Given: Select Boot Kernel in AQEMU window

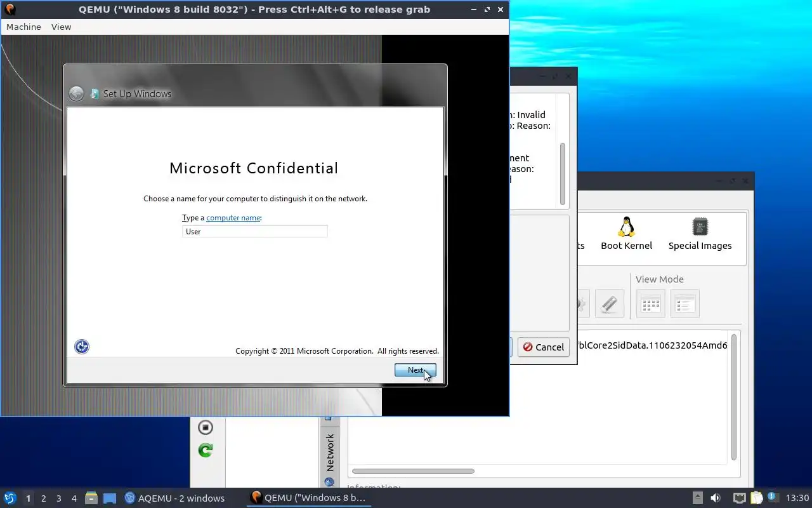Looking at the screenshot, I should pos(626,234).
